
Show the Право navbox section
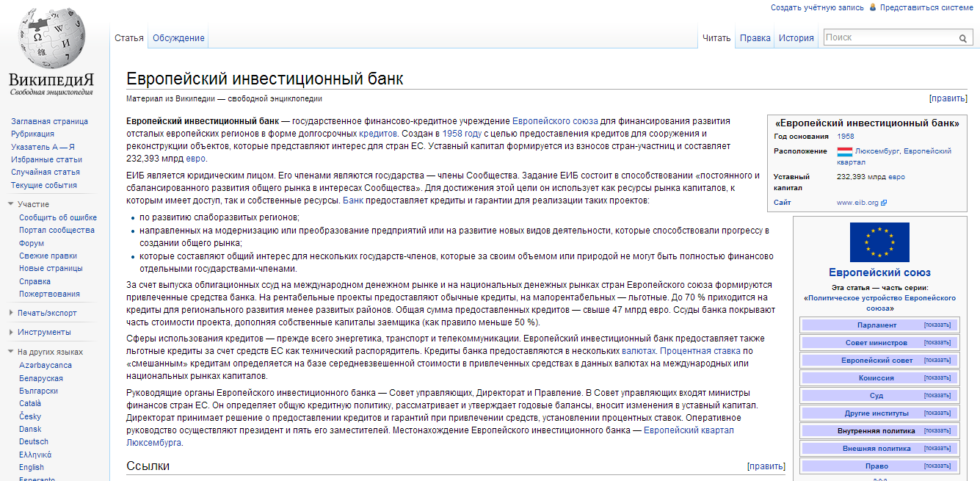click(x=937, y=466)
